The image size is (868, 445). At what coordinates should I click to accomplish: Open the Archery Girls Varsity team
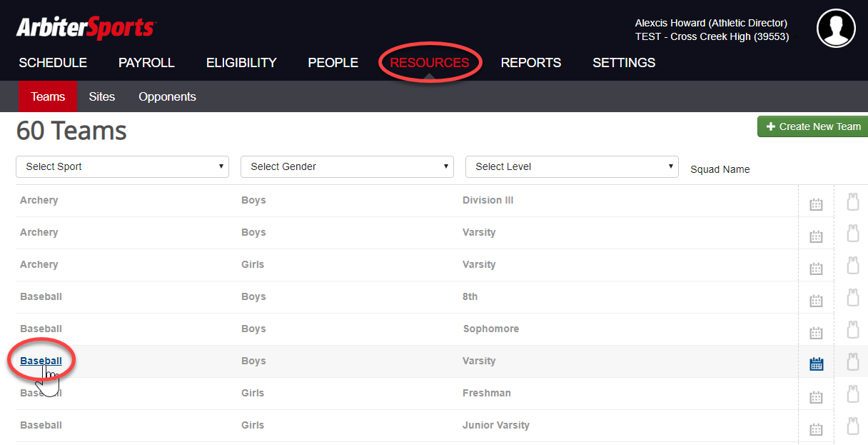tap(39, 264)
